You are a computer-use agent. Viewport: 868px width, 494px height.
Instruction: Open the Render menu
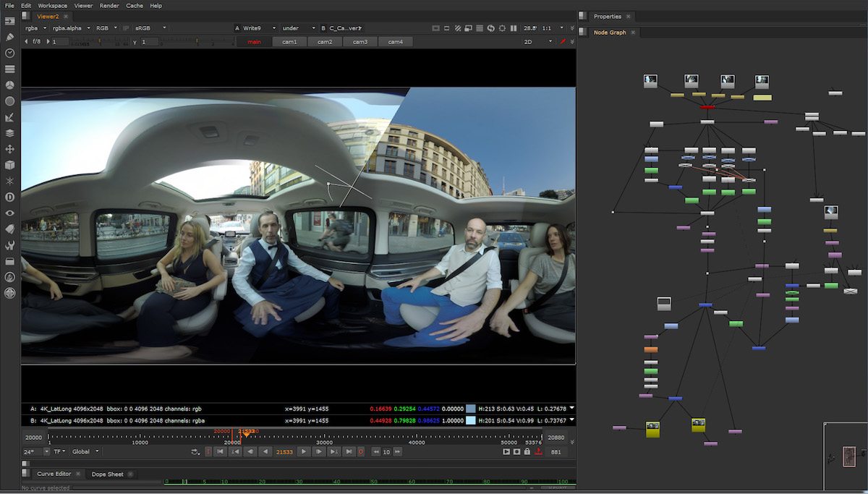pyautogui.click(x=109, y=6)
